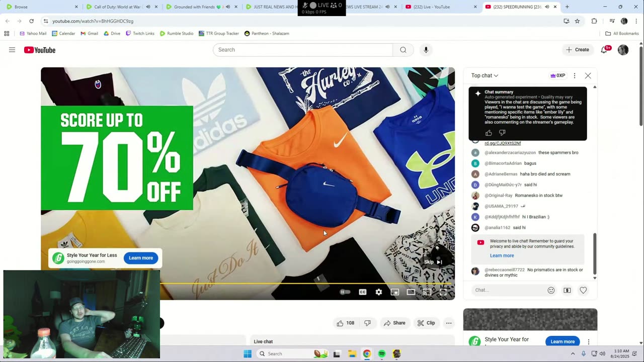Open the TTR Group Tracker bookmark
The height and width of the screenshot is (362, 644).
pyautogui.click(x=218, y=33)
